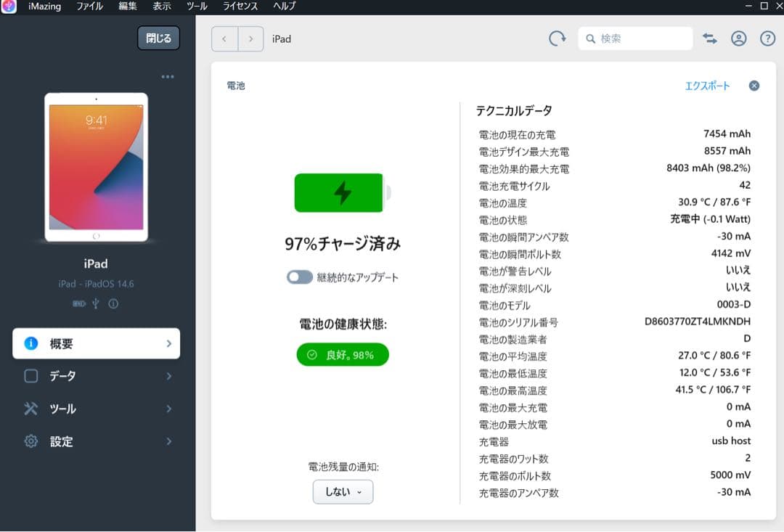The height and width of the screenshot is (532, 784).
Task: Open help via the question mark icon
Action: [x=768, y=38]
